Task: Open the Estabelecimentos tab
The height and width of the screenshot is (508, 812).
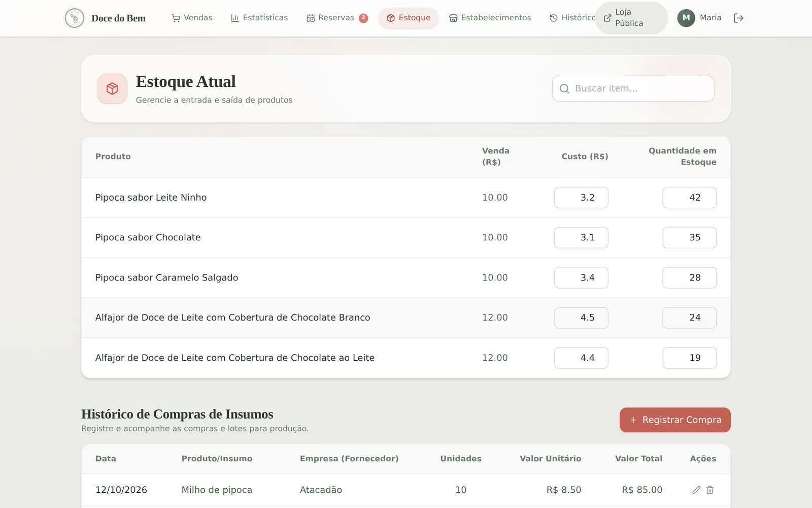Action: [x=490, y=18]
